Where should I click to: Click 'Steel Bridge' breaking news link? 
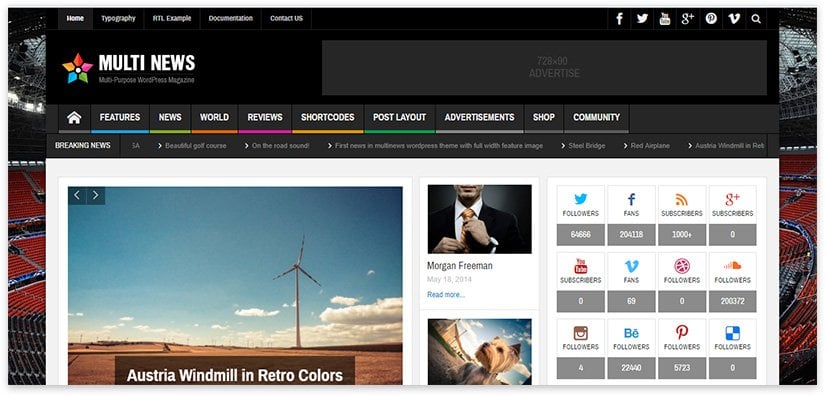tap(587, 146)
